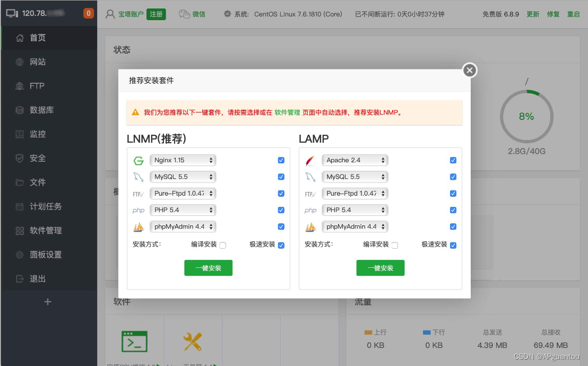The height and width of the screenshot is (366, 588).
Task: Click the 计划任务 calendar icon
Action: click(20, 206)
